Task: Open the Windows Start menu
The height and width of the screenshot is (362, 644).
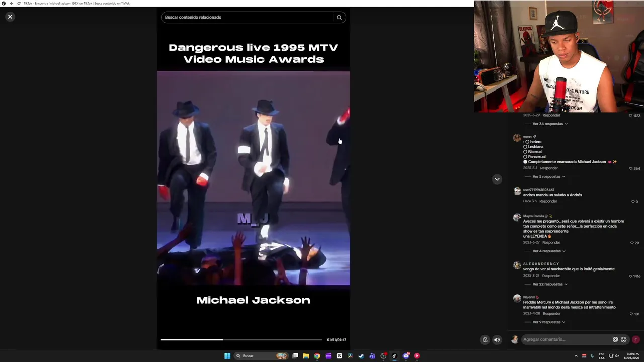Action: tap(227, 356)
